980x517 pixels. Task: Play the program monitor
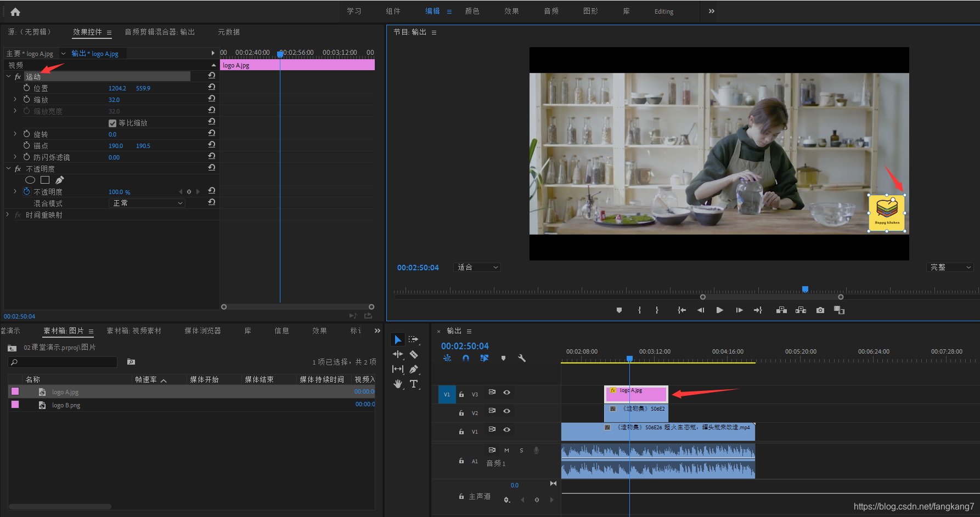pos(719,310)
